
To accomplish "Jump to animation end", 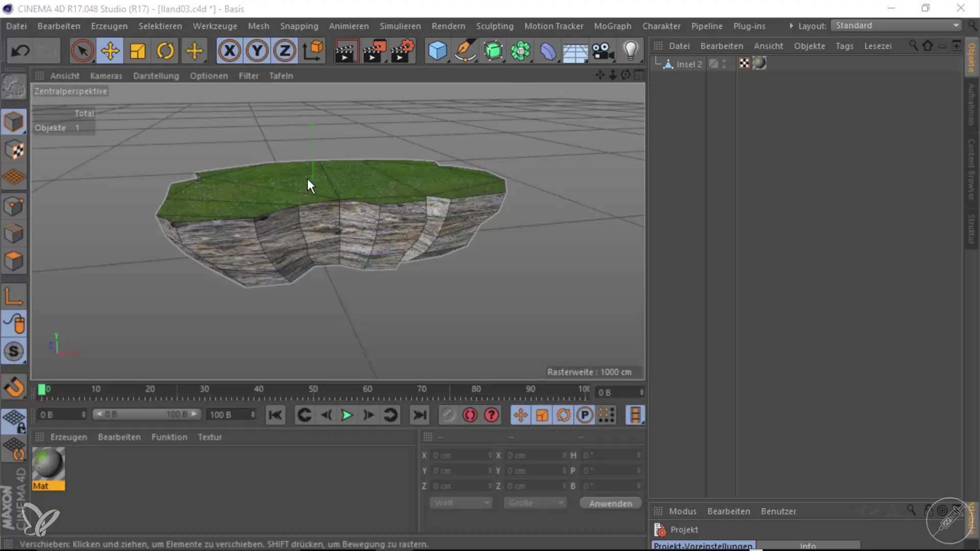I will point(419,415).
